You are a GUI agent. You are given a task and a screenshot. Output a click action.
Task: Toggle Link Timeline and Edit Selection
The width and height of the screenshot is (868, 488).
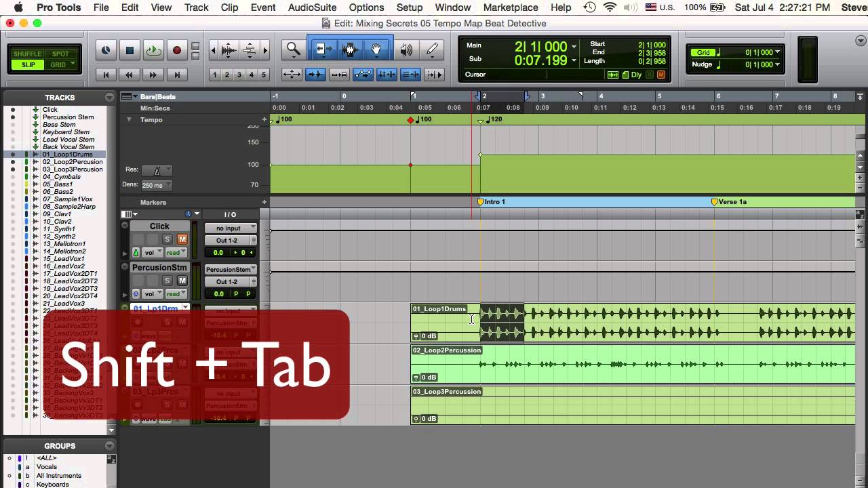click(387, 75)
